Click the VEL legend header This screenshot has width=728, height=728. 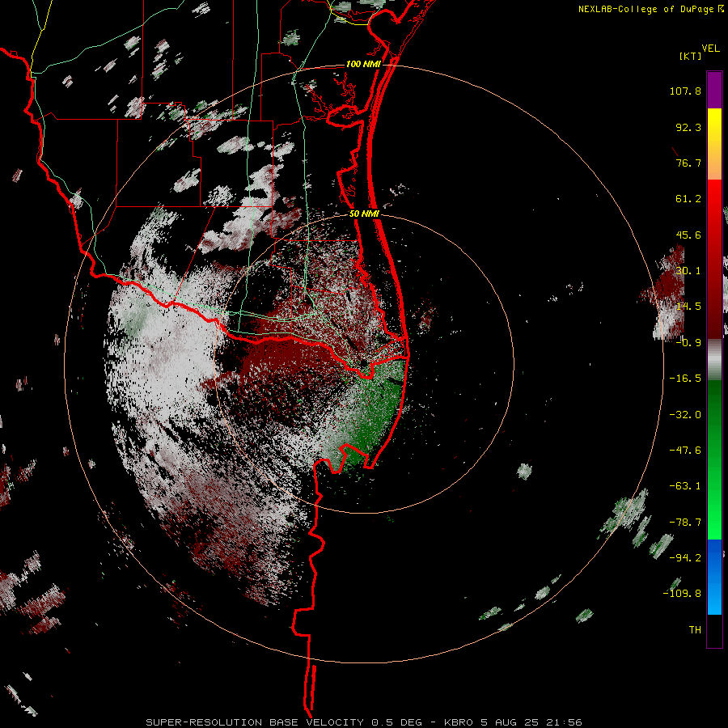[710, 49]
